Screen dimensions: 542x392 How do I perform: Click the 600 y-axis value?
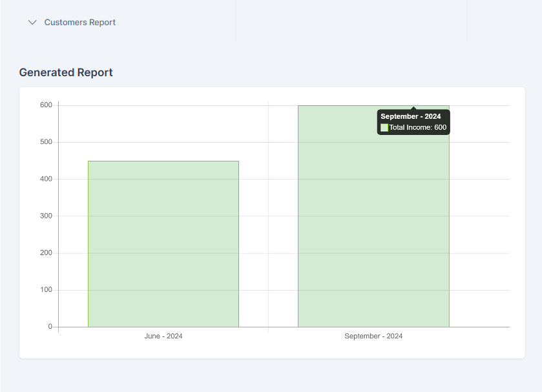click(x=45, y=105)
